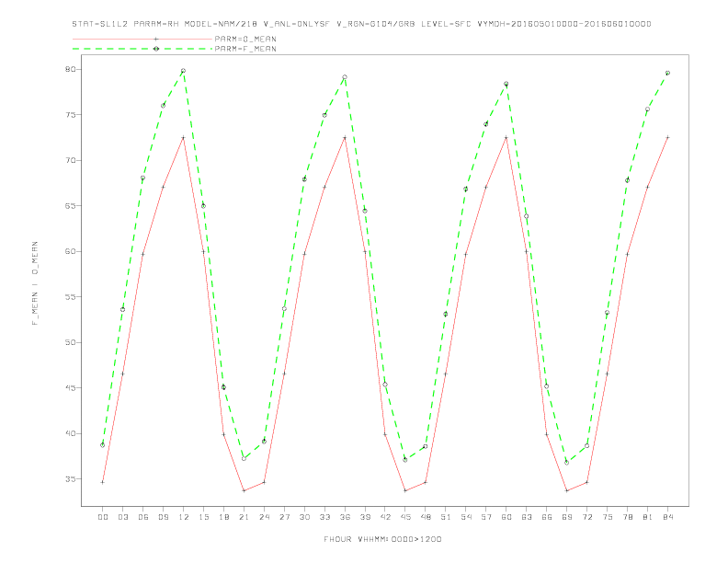Click the x-axis title FHOUR VHHMM: 0000>1200
728x563 pixels.
(382, 539)
